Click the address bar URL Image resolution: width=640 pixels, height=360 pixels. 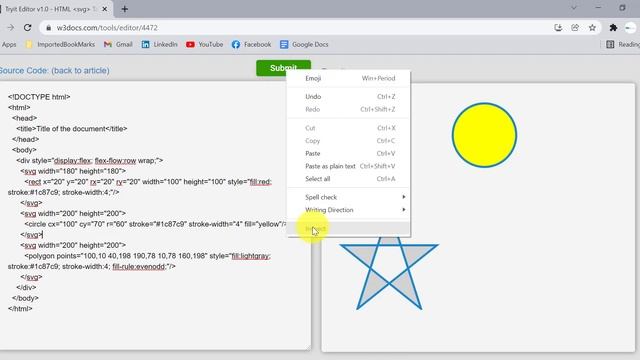click(x=107, y=28)
